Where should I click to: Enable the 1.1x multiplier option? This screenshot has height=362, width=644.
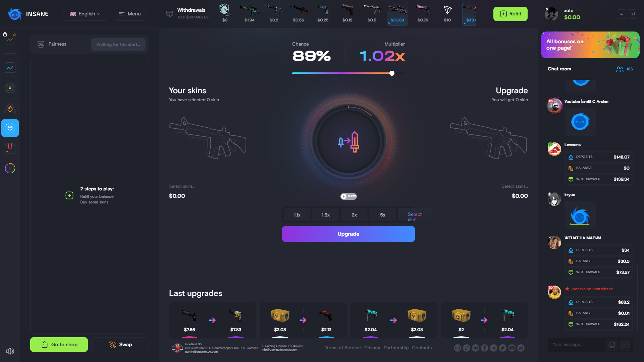[x=297, y=215]
